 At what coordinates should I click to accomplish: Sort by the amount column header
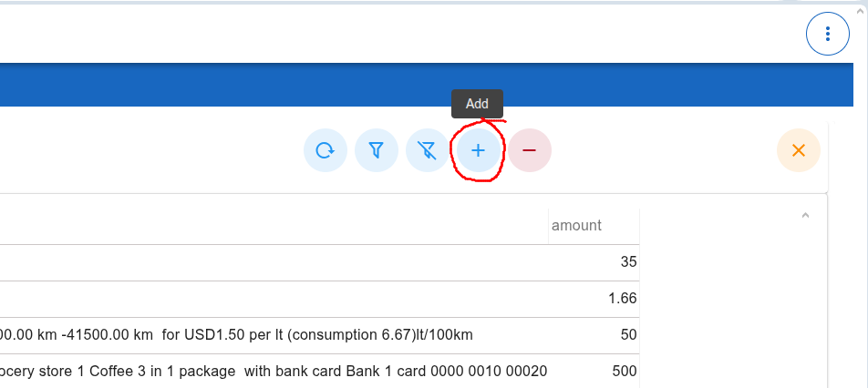click(576, 225)
